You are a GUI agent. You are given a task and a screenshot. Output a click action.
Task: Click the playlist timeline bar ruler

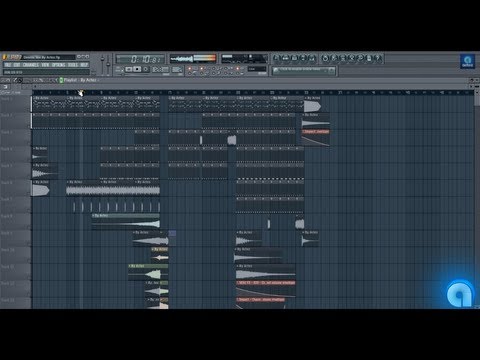(x=253, y=92)
